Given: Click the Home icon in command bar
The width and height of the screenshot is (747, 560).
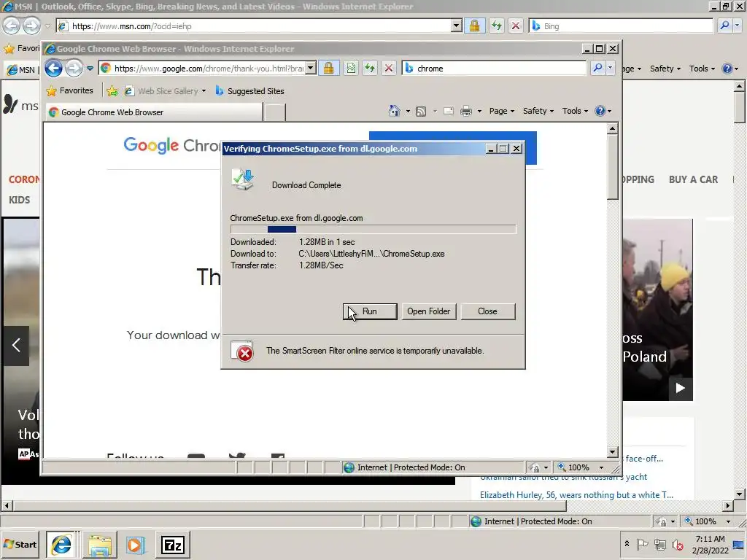Looking at the screenshot, I should click(394, 111).
